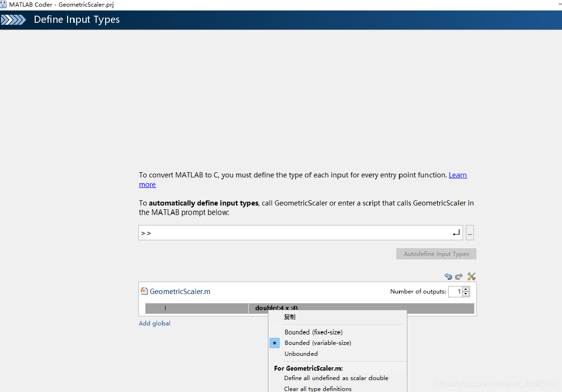Click the double(:4 x :4) type cell
Image resolution: width=562 pixels, height=392 pixels.
pos(361,308)
